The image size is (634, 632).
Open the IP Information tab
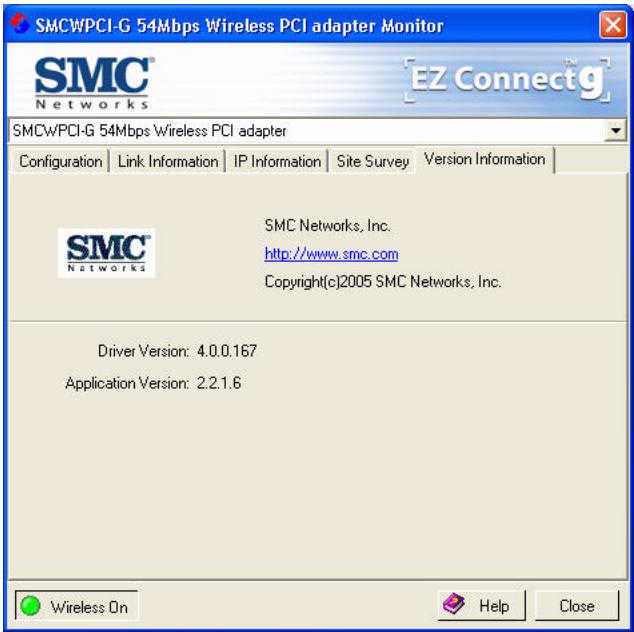277,162
